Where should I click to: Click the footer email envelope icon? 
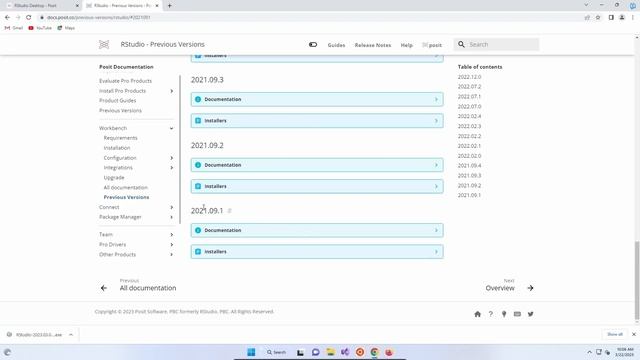point(517,314)
